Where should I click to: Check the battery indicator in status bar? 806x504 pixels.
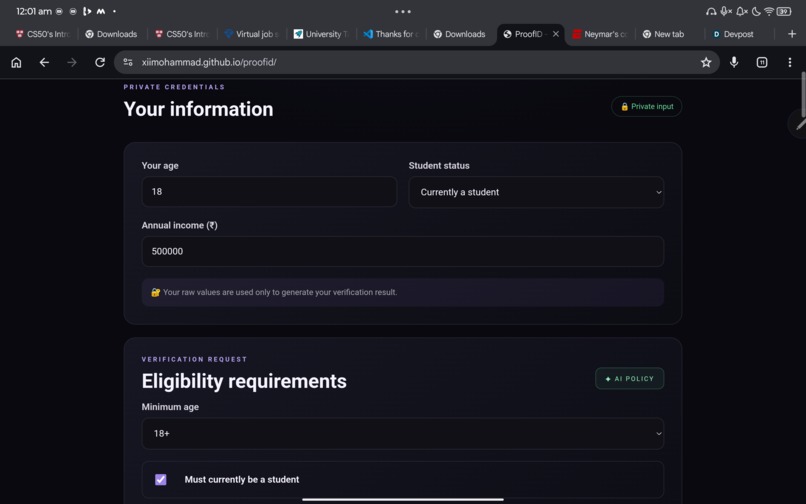[x=784, y=11]
